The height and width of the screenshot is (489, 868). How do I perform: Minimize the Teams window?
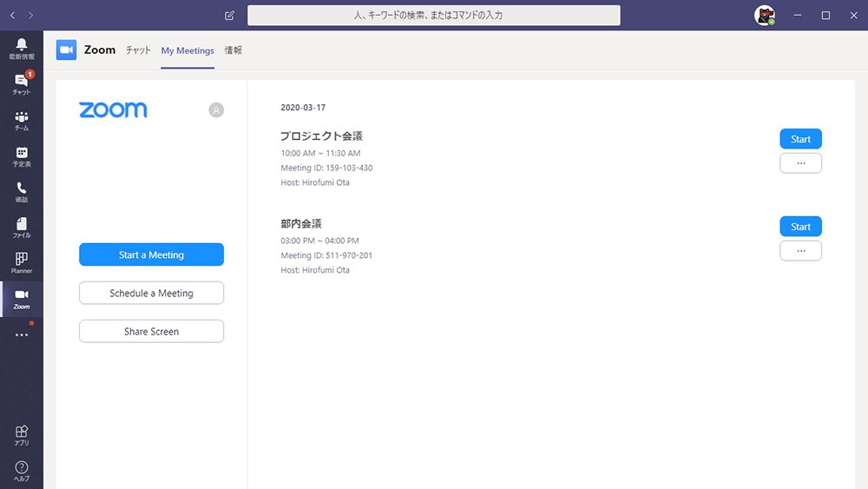[798, 16]
